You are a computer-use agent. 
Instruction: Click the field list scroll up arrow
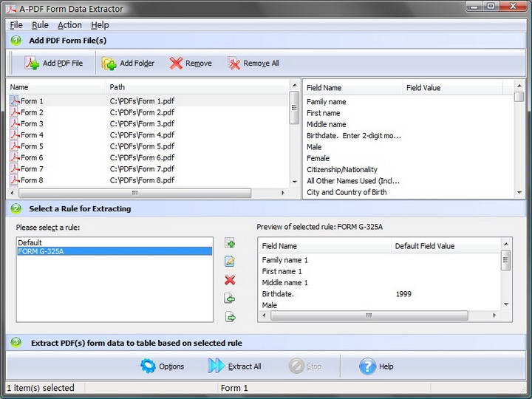tap(519, 86)
